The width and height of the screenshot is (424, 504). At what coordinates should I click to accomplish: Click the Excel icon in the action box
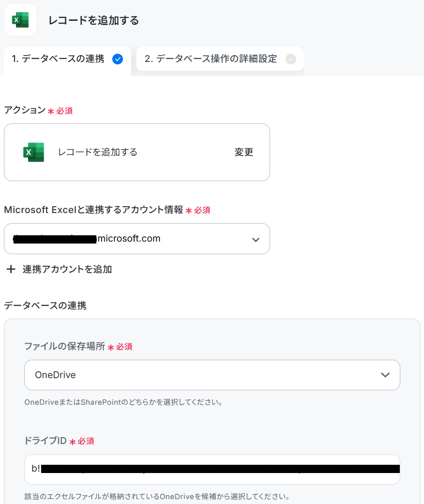(34, 152)
